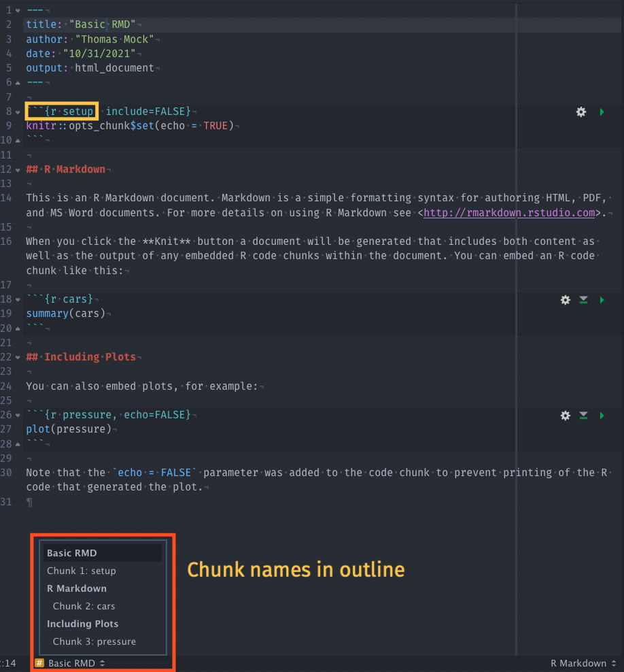624x672 pixels.
Task: Click the fold end marker at line 28
Action: point(18,444)
